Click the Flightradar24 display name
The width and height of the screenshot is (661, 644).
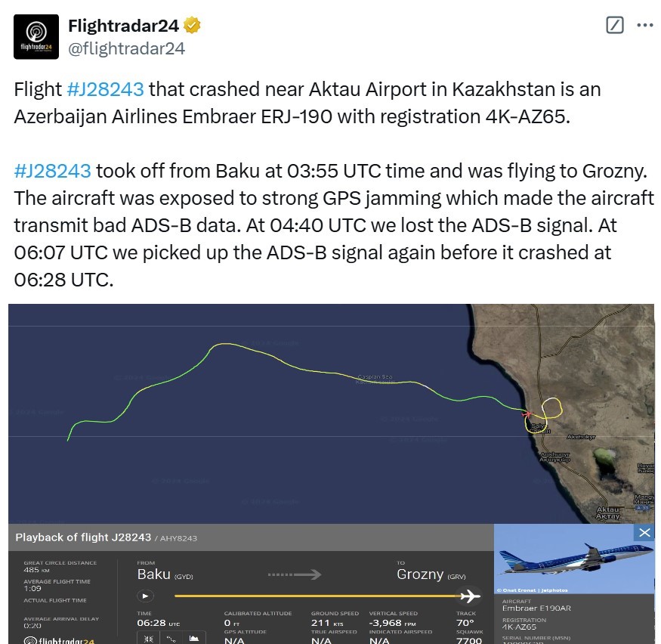click(123, 26)
